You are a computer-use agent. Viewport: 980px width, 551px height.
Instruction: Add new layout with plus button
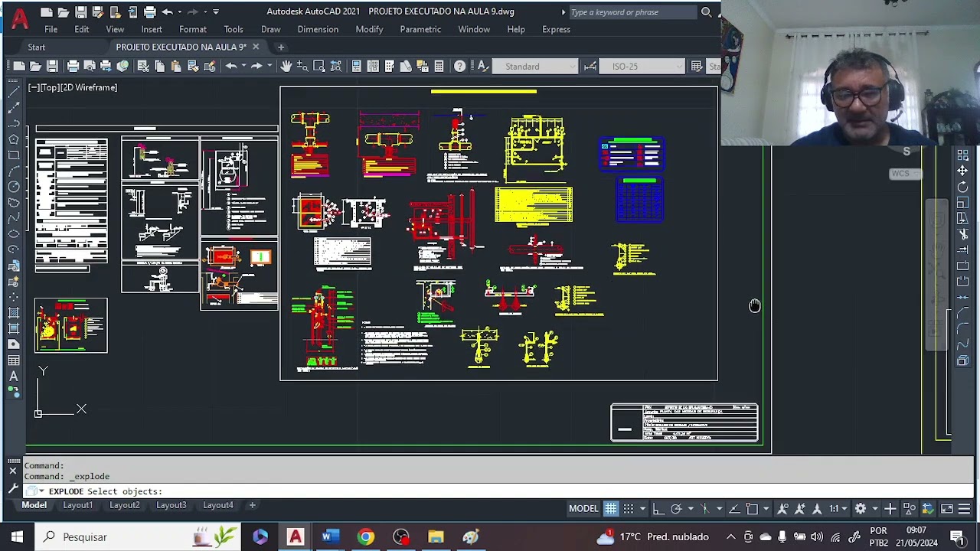tap(252, 505)
